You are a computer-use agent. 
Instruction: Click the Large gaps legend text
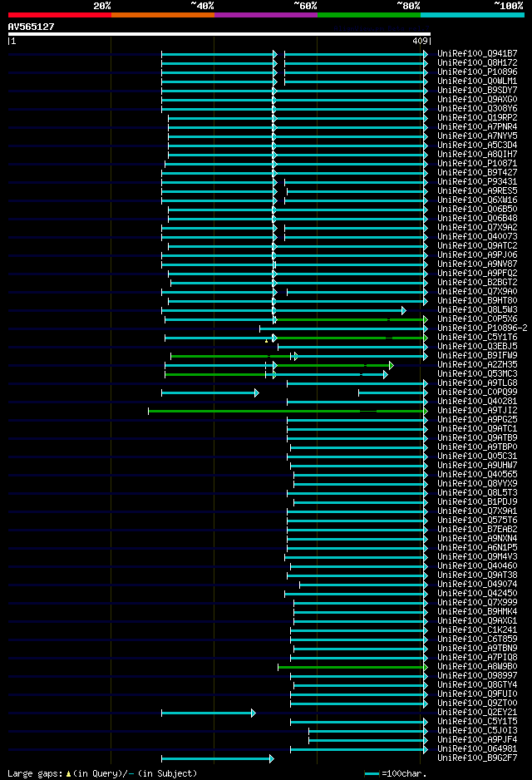point(102,773)
